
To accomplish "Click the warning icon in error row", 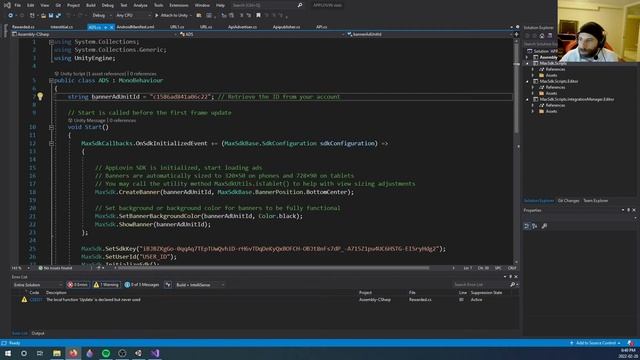I will (x=24, y=300).
